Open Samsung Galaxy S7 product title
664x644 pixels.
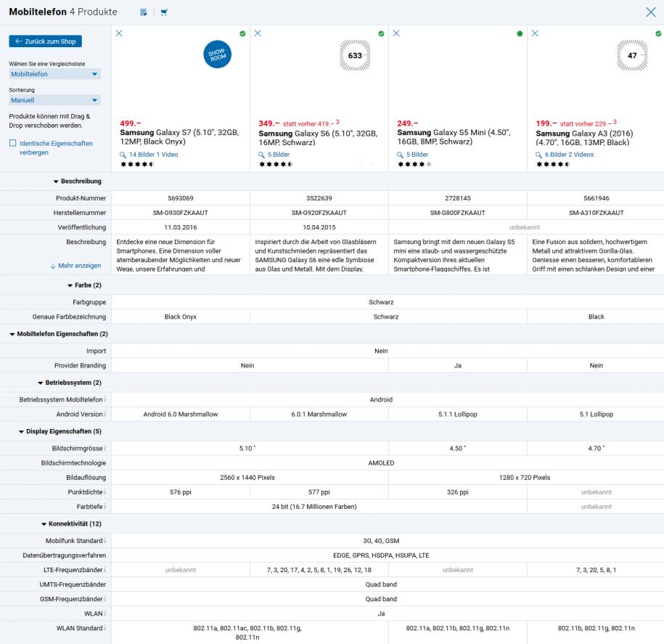tap(179, 136)
